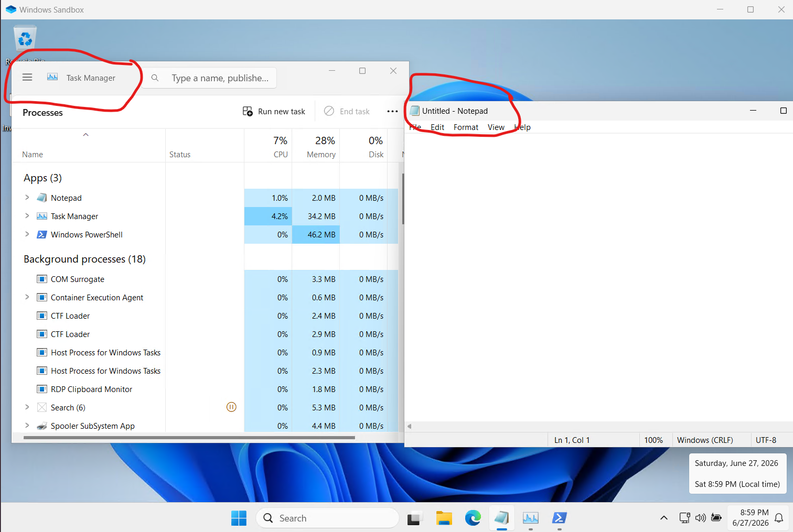Screen dimensions: 793x532
Task: Click the Windows Start button
Action: tap(239, 518)
